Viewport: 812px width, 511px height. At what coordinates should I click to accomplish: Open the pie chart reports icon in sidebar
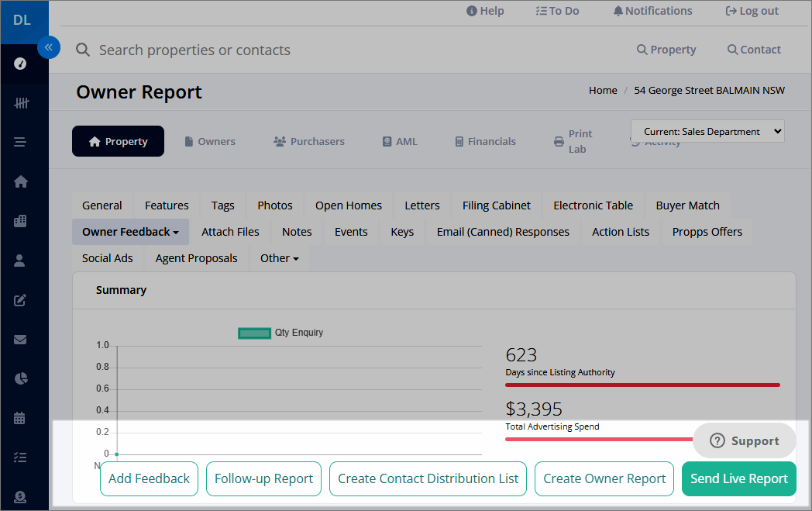pos(20,378)
